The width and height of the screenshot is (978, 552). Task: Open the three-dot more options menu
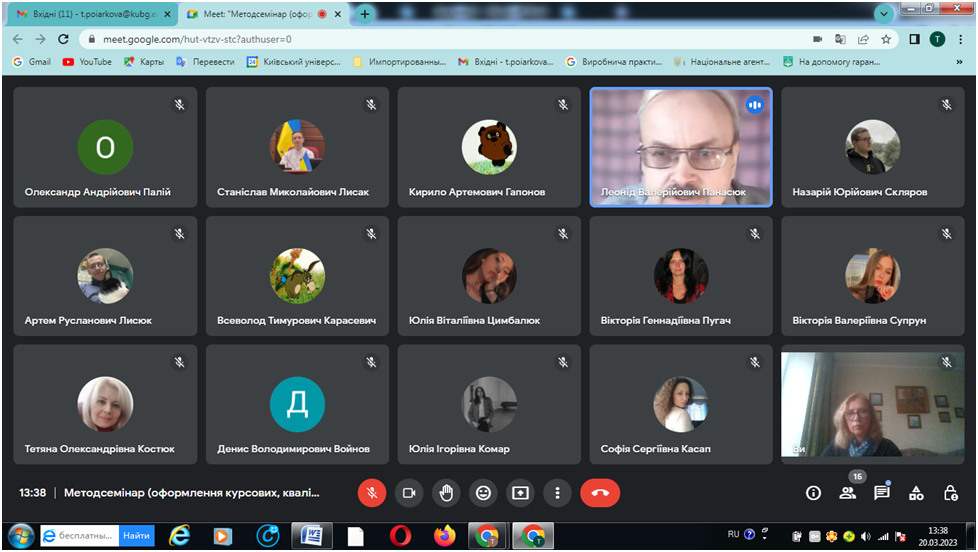557,493
